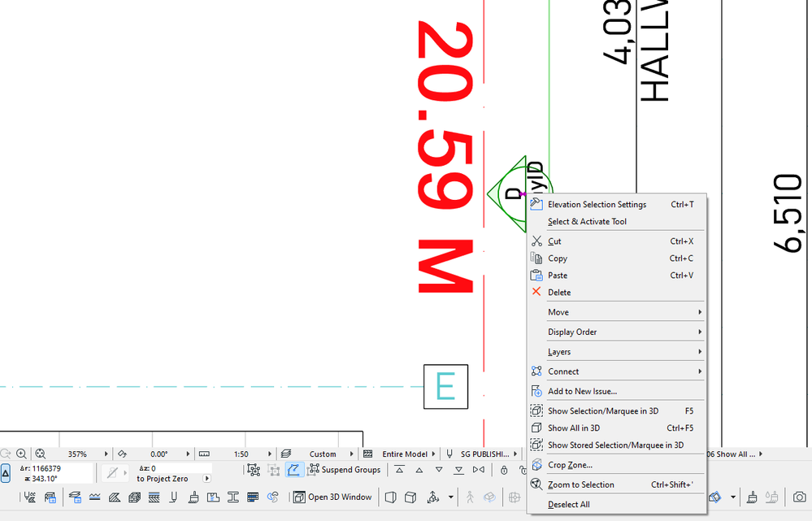Open Elevation Selection Settings from context menu

coord(617,205)
